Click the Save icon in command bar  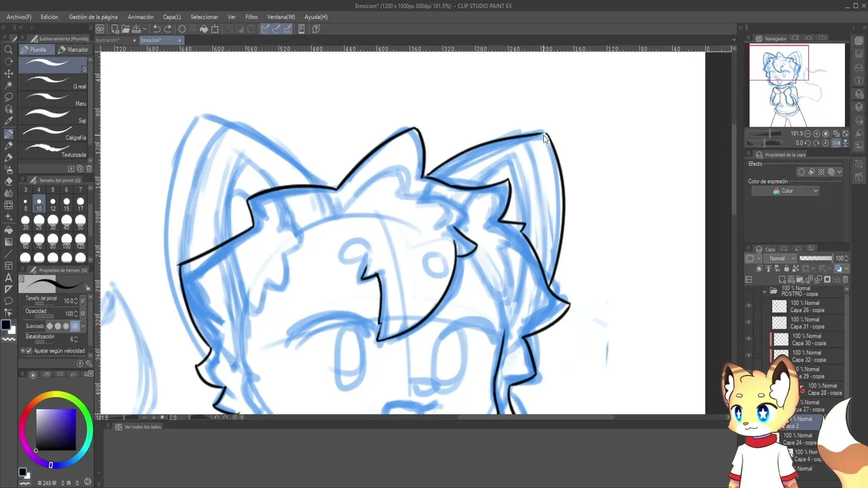tap(136, 28)
